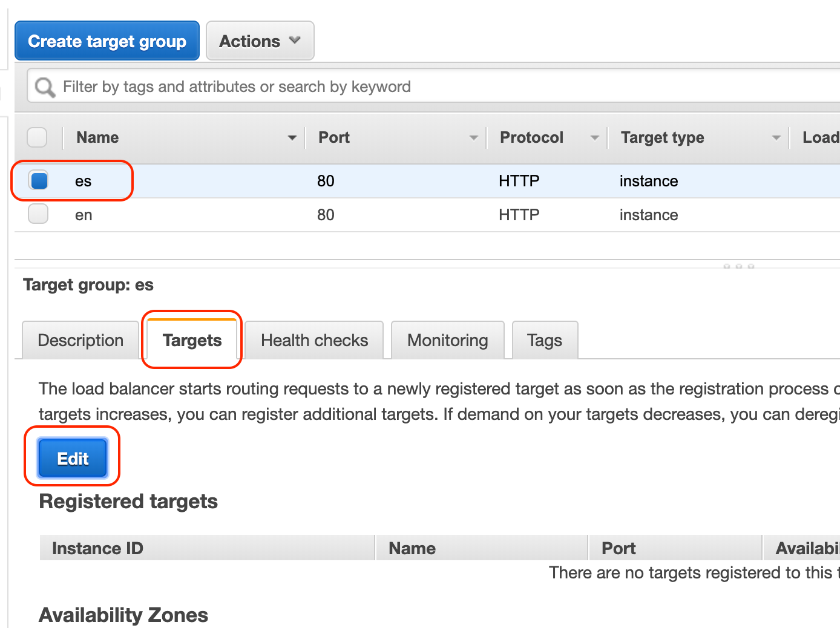Screen dimensions: 840x628
Task: Switch to the Monitoring tab
Action: (447, 341)
